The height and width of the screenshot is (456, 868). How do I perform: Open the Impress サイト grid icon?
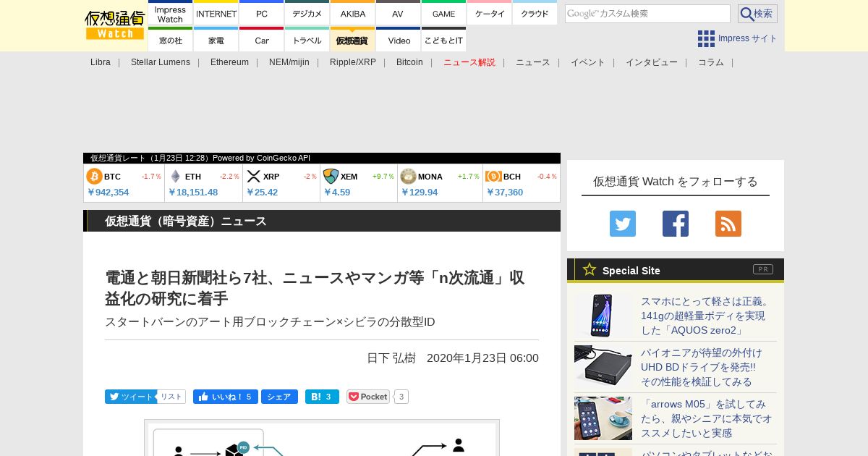(706, 38)
